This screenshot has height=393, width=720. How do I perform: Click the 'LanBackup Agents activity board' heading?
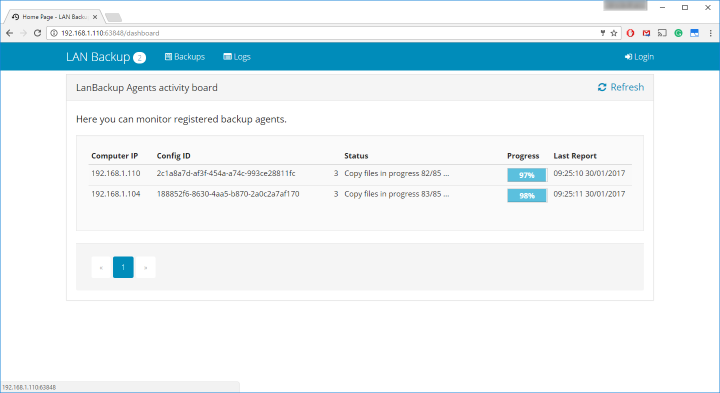tap(147, 87)
